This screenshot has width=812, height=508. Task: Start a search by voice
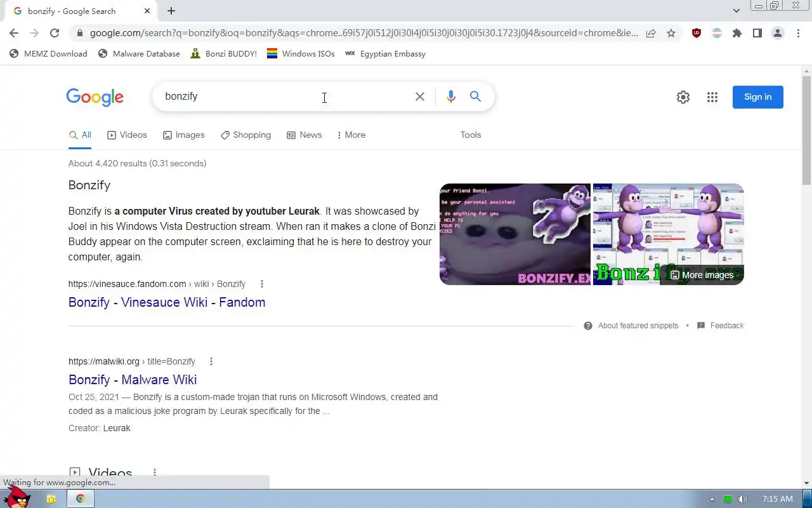point(451,97)
